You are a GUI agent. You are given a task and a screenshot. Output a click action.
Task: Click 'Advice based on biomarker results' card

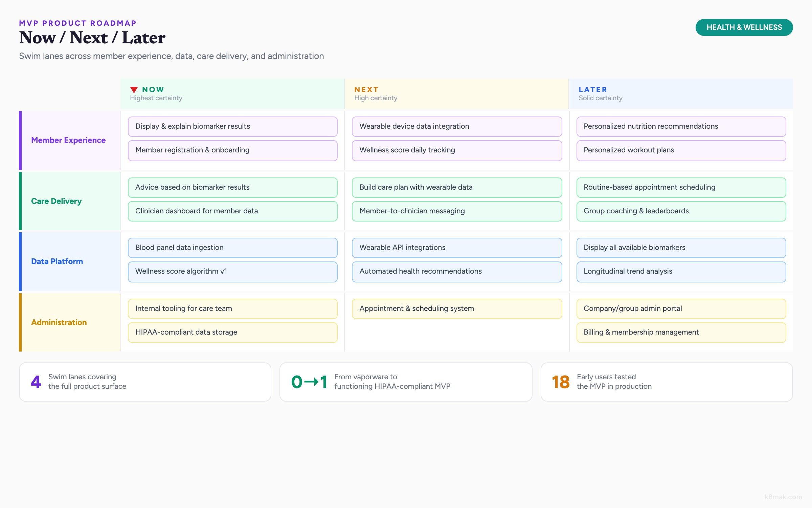233,188
